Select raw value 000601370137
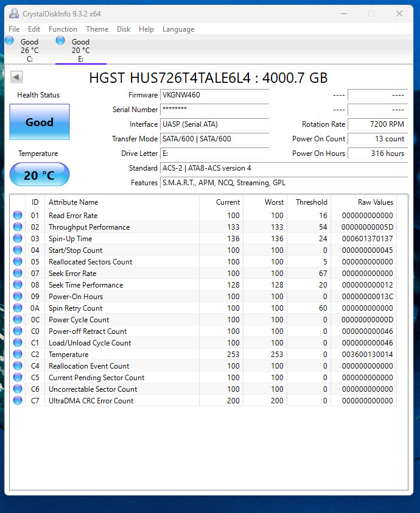Image resolution: width=420 pixels, height=513 pixels. 368,238
